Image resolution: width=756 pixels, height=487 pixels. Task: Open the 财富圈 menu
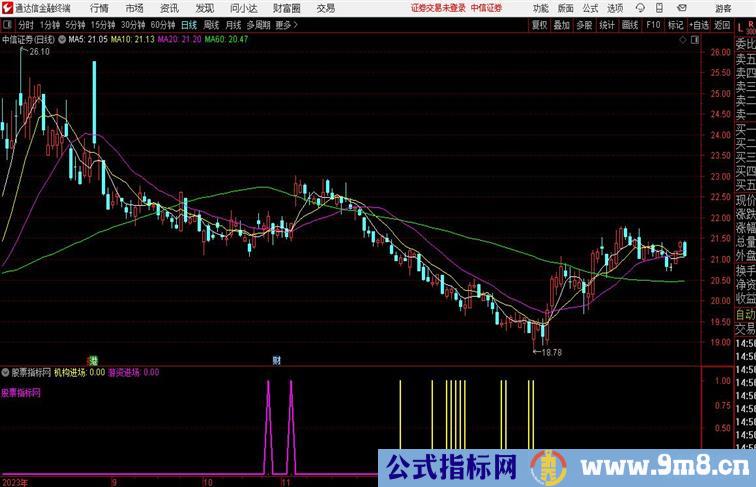pos(286,8)
